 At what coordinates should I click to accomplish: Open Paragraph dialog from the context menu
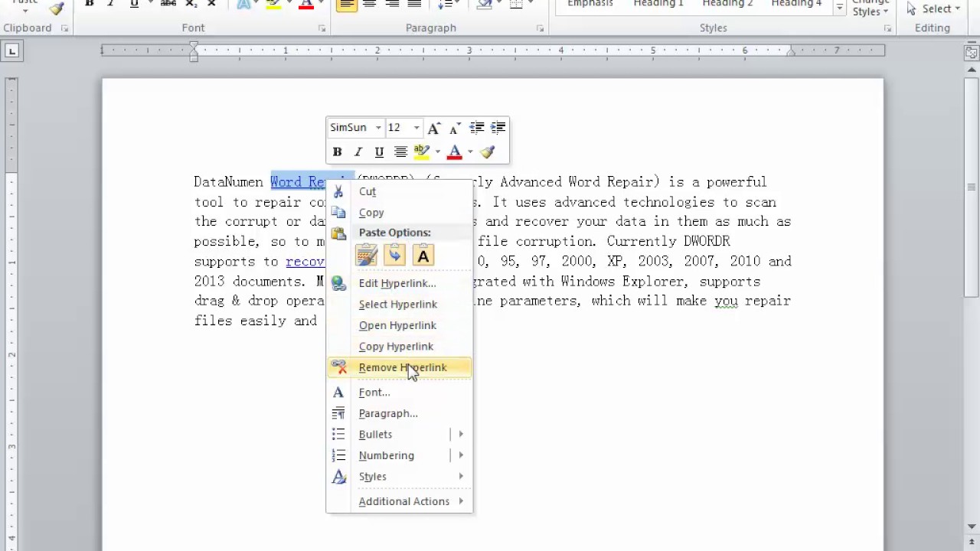[400, 413]
